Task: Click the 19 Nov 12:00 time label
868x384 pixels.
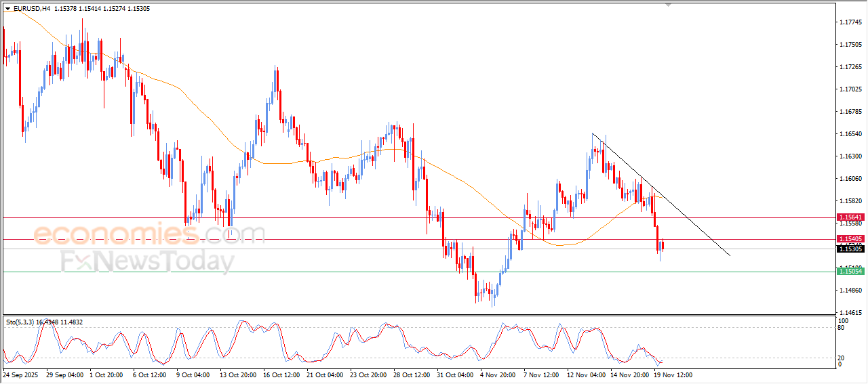Action: click(673, 375)
